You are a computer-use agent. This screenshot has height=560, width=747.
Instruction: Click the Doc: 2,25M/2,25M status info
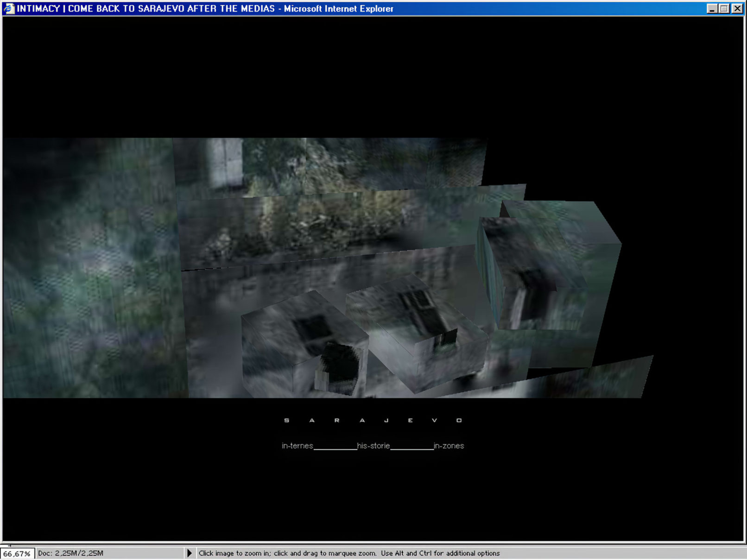click(70, 553)
